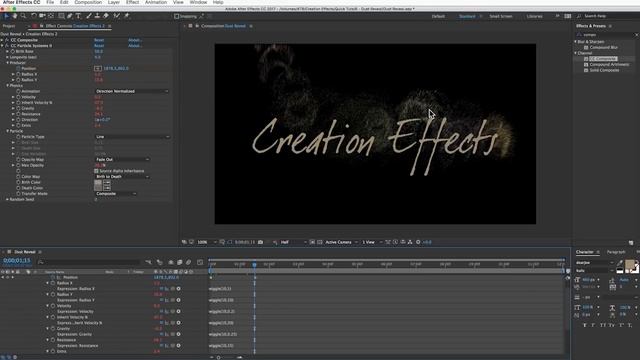Select the Rectangle shape tool
This screenshot has width=640, height=360.
tap(61, 16)
